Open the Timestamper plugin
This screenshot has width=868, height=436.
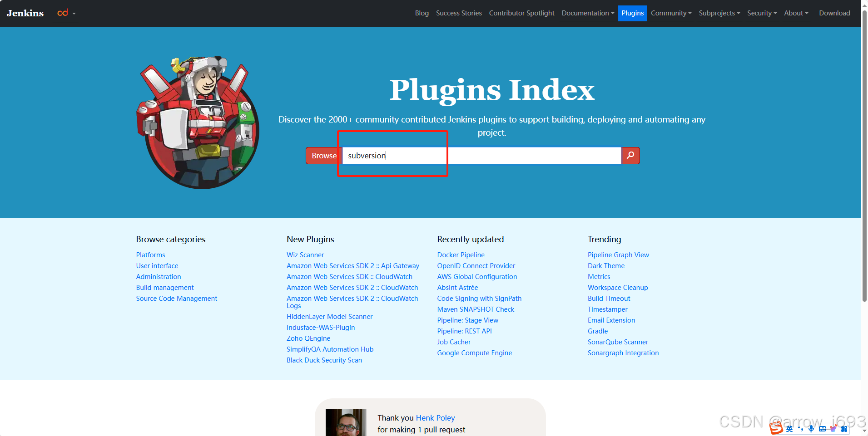[607, 309]
